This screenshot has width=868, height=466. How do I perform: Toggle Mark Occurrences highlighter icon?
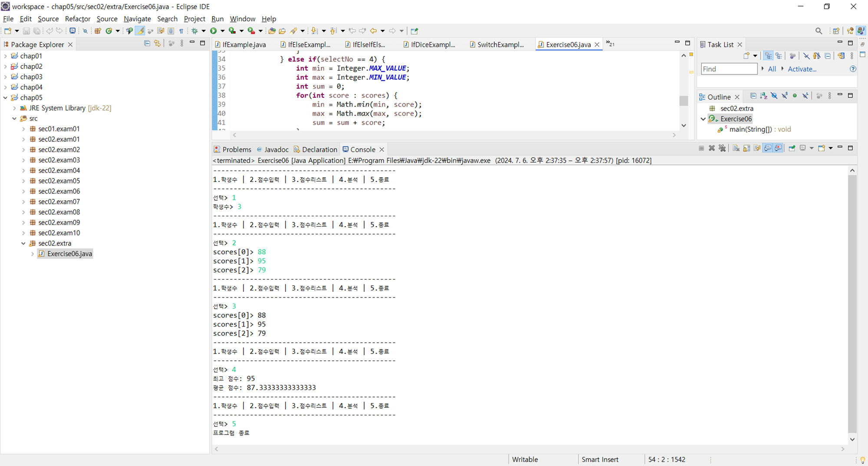[x=140, y=31]
